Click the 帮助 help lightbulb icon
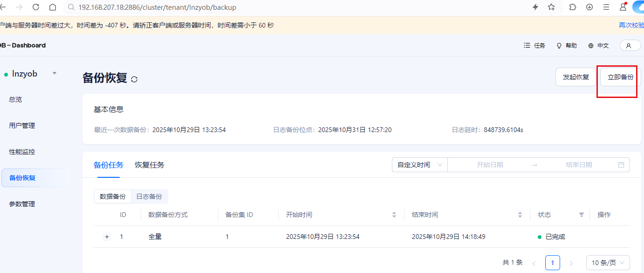The height and width of the screenshot is (273, 644). 559,46
